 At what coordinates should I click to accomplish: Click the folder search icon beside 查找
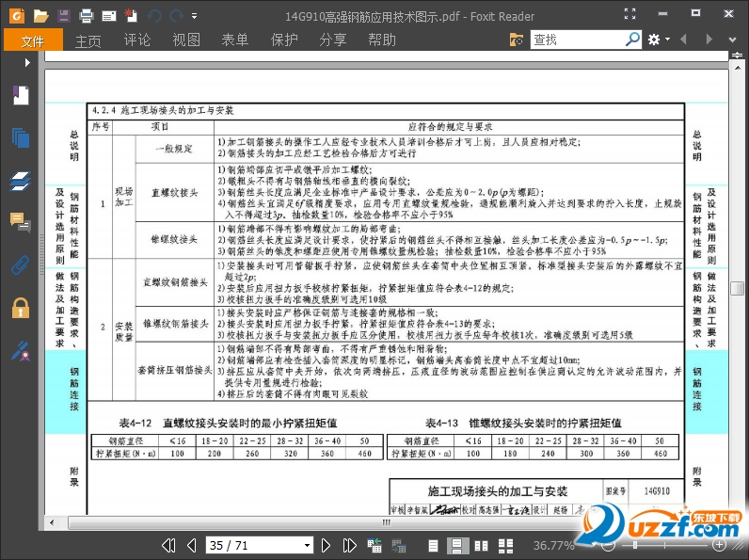[517, 40]
